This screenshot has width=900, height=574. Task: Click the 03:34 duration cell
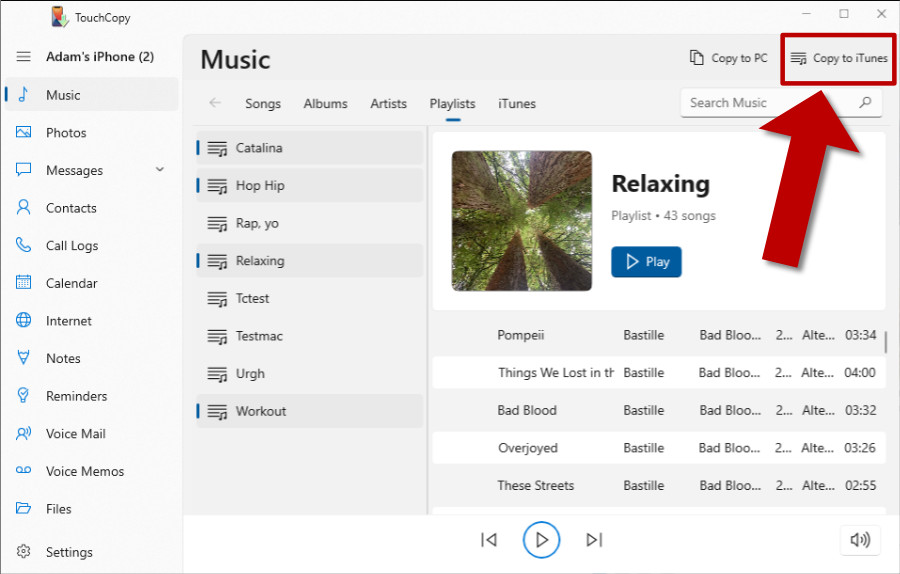pos(860,335)
